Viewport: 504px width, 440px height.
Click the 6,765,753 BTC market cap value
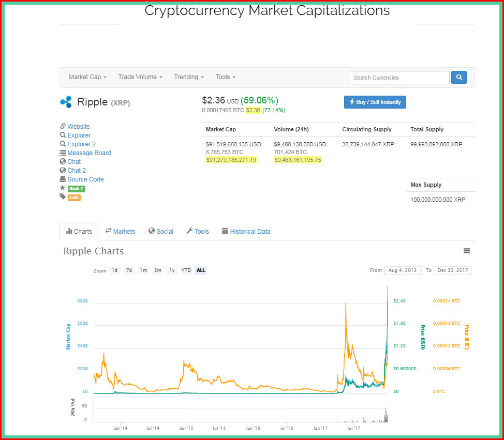click(x=225, y=152)
